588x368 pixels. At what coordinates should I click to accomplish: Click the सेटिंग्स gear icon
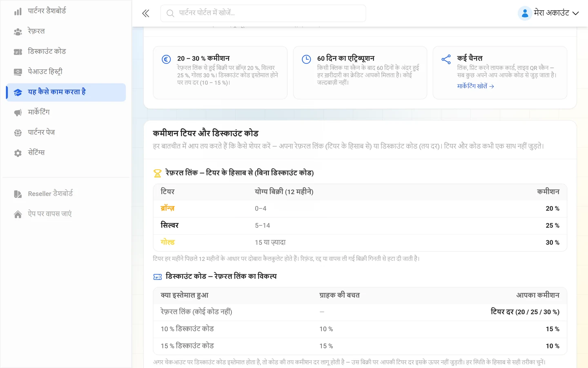[x=18, y=153]
